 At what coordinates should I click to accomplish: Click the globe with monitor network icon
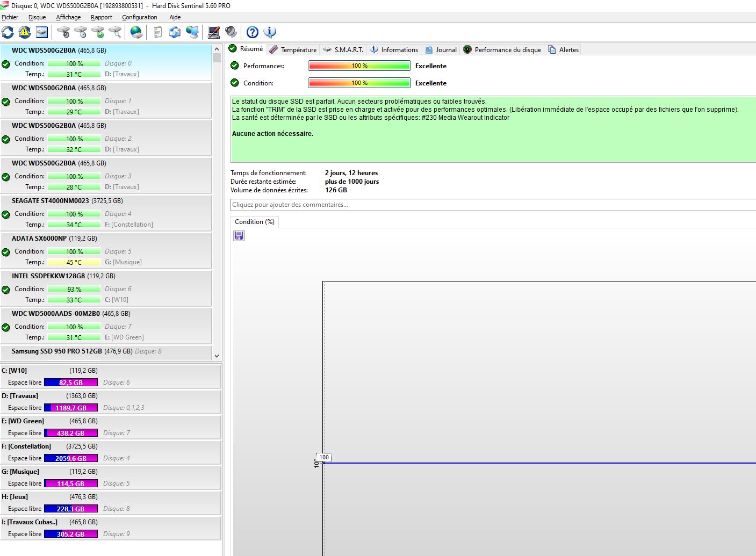pos(192,32)
